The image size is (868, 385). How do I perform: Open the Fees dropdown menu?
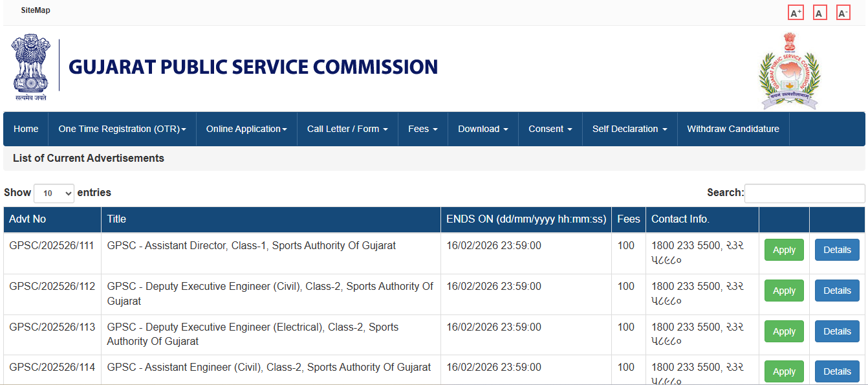[x=423, y=129]
